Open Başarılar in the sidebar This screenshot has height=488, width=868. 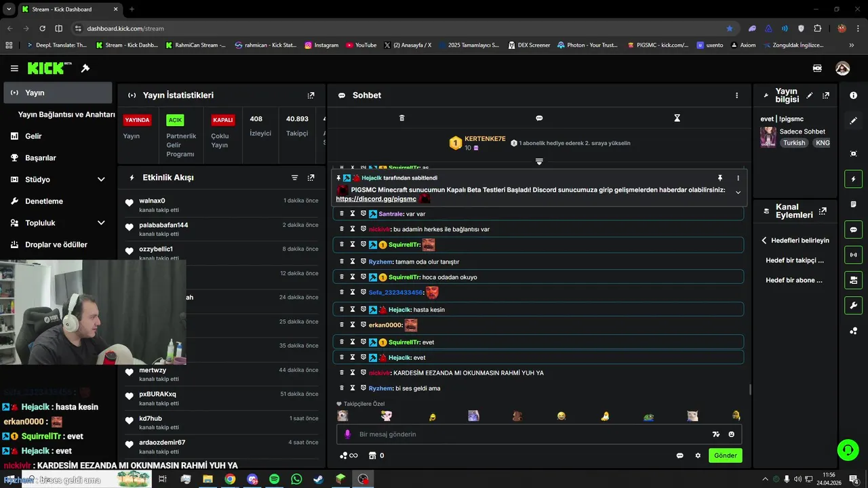pyautogui.click(x=58, y=158)
